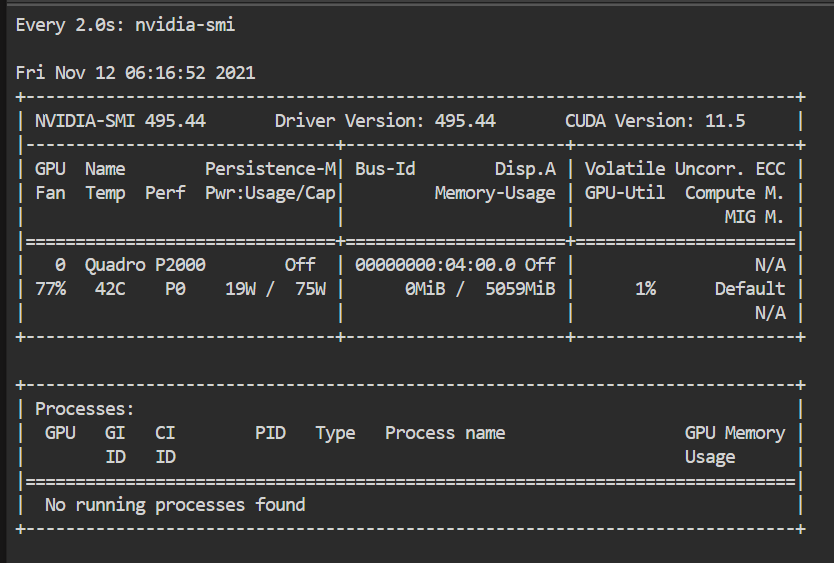Click the 'Every 2.0s: nvidia-smi' watch header
834x563 pixels.
(125, 25)
